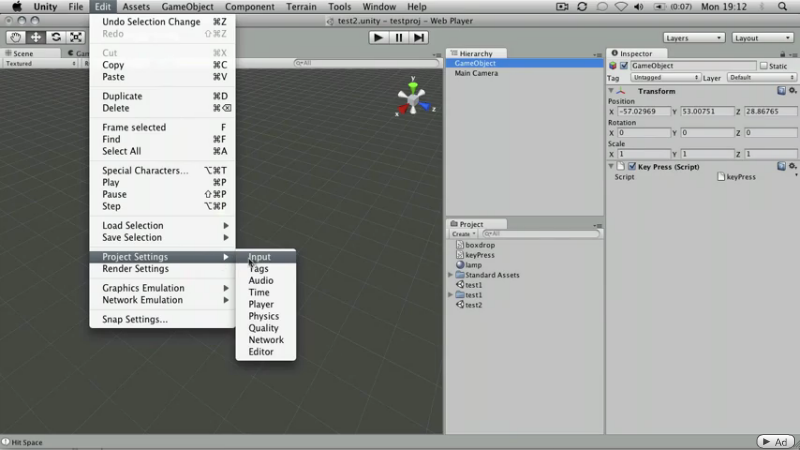Choose Duplicate from Edit menu

(162, 96)
